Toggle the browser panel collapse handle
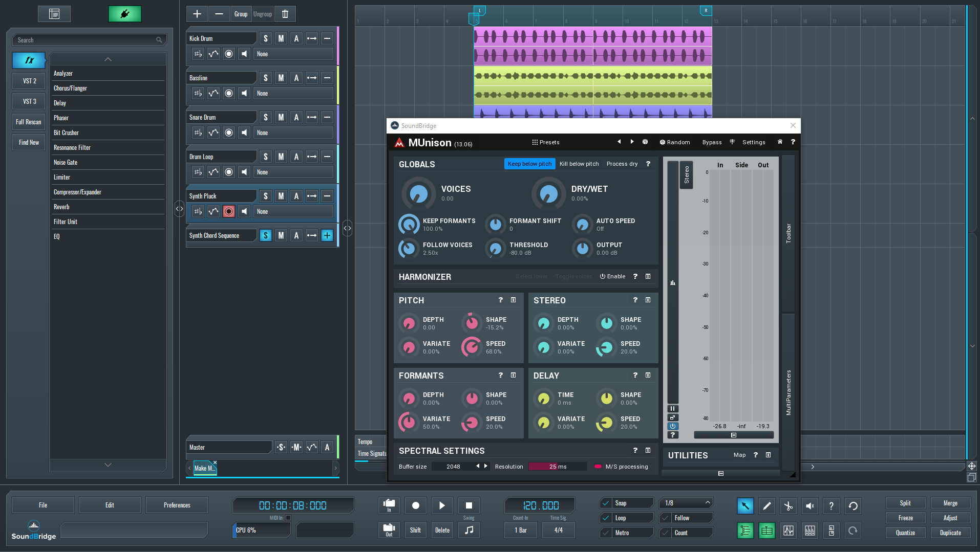Screen dimensions: 980x552 [x=179, y=209]
